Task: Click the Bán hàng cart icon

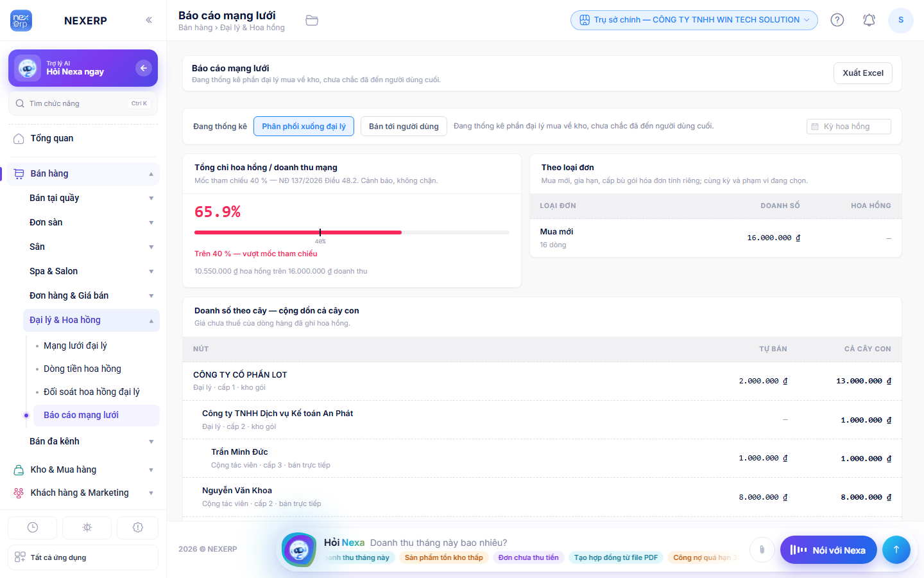Action: pos(19,174)
